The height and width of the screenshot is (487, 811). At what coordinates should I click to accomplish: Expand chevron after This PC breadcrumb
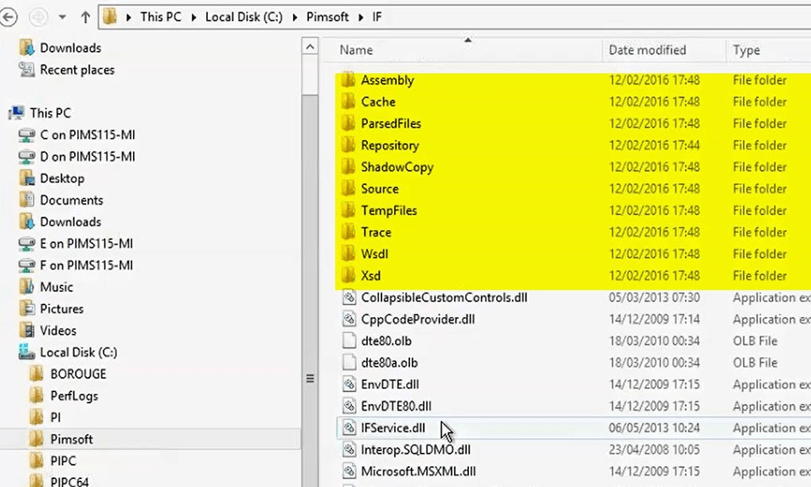(193, 18)
